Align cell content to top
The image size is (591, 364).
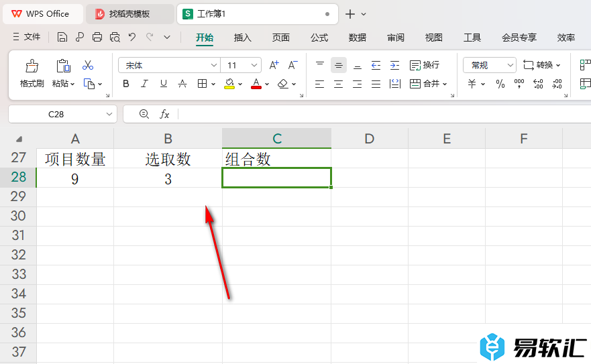[319, 65]
